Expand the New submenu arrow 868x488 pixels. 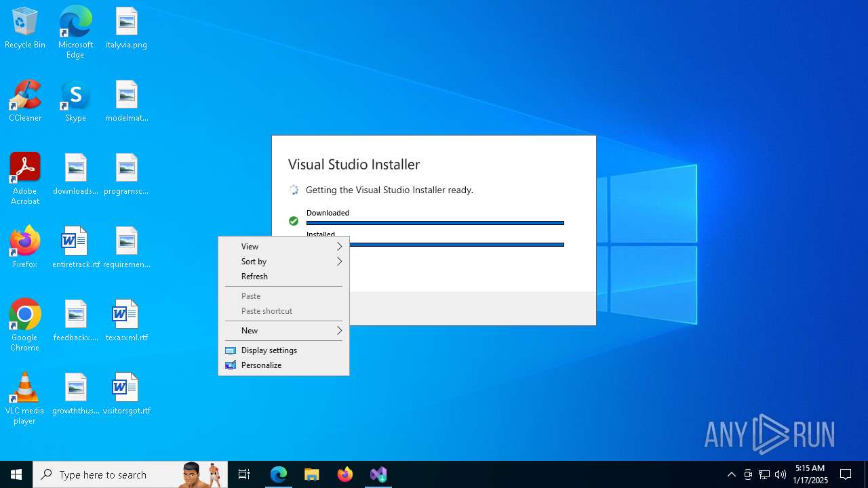(x=340, y=331)
